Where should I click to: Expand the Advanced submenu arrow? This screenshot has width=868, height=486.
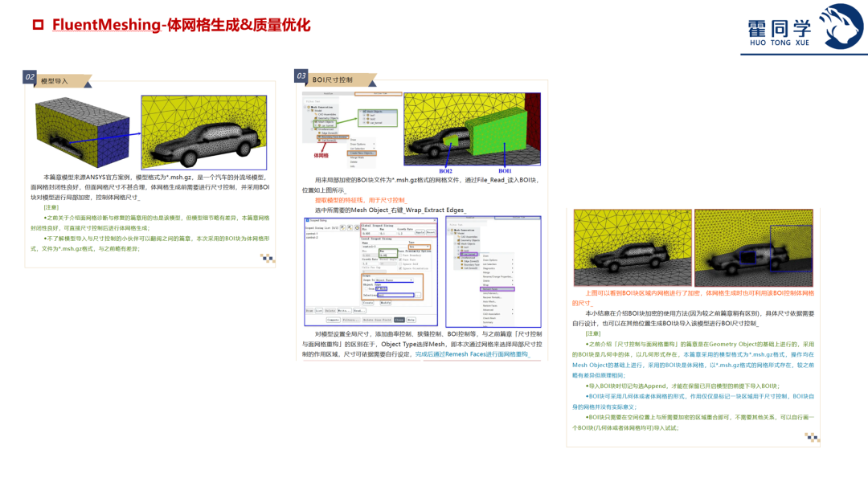click(513, 309)
